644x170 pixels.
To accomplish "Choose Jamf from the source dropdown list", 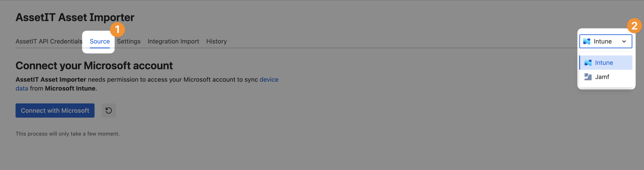I will click(x=602, y=77).
